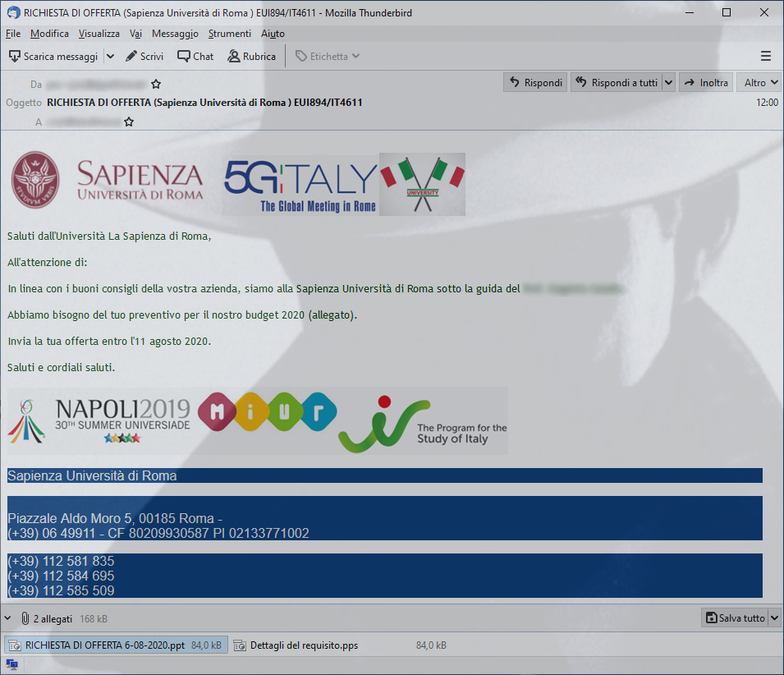
Task: Star the recipient address in A field
Action: tap(129, 122)
